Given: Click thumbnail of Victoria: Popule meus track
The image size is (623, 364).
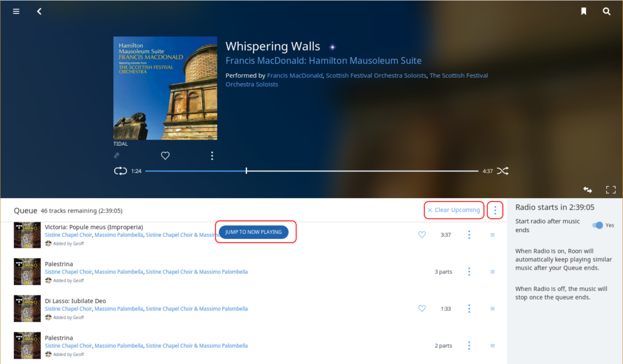Looking at the screenshot, I should pos(27,235).
